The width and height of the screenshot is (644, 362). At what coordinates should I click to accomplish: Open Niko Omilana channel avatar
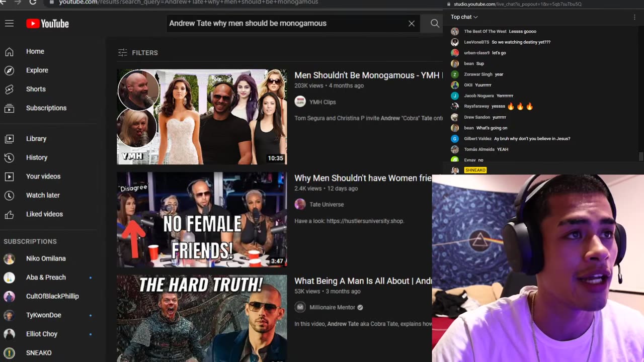9,258
